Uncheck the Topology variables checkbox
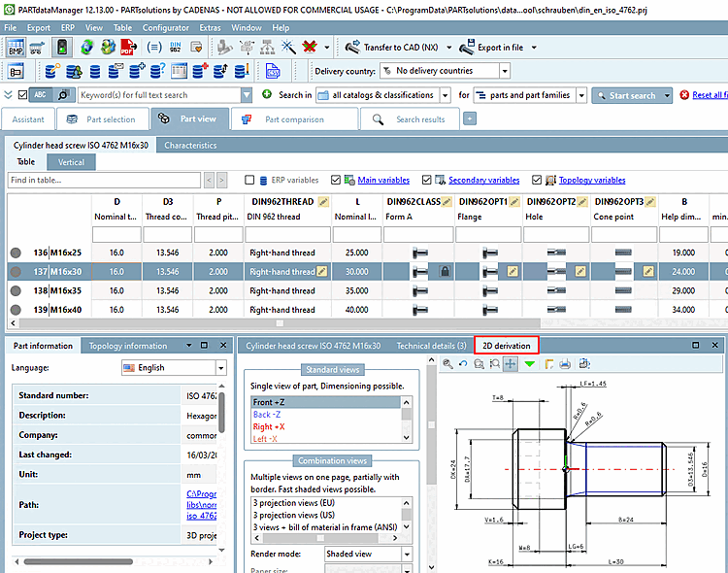 click(537, 180)
